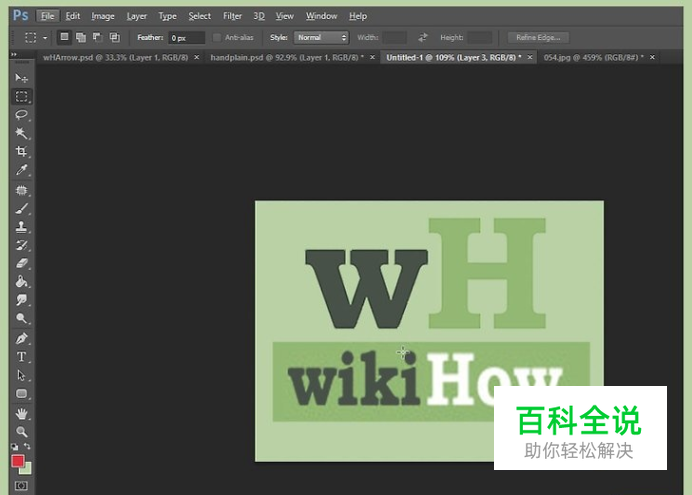Screen dimensions: 692x495
Task: Select the Lasso tool
Action: click(x=21, y=115)
